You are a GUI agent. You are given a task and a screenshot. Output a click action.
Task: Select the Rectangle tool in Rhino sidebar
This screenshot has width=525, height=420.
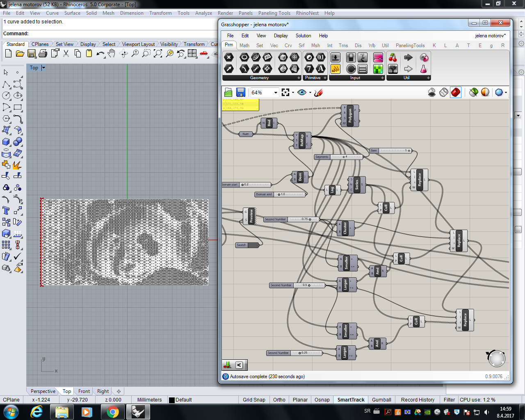click(18, 107)
